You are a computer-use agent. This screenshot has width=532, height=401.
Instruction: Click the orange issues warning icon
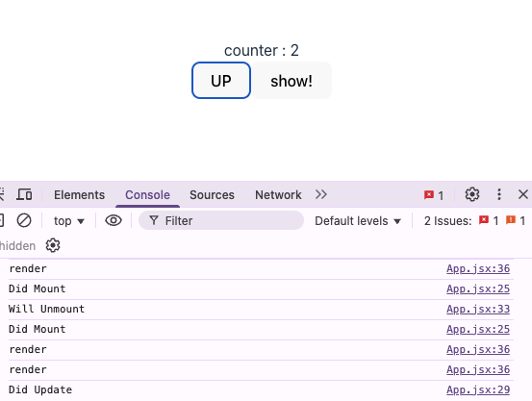(510, 220)
